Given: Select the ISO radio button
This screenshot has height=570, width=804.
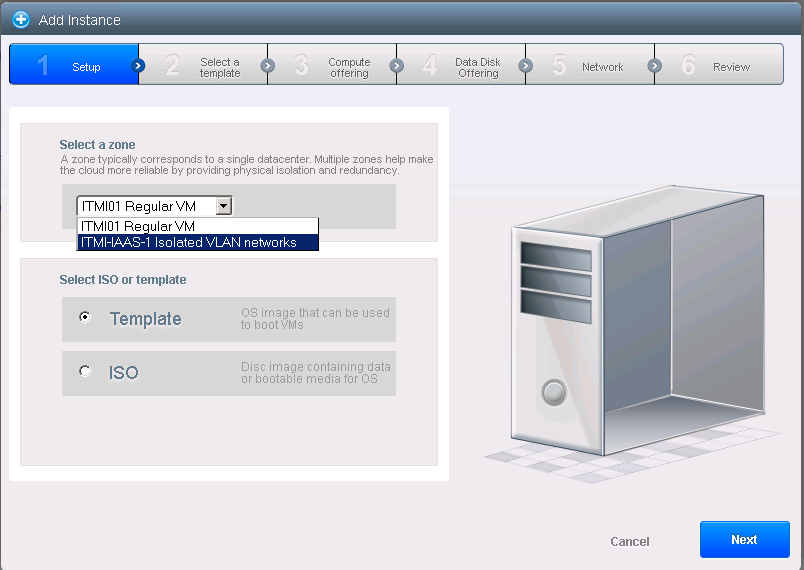Looking at the screenshot, I should coord(85,371).
